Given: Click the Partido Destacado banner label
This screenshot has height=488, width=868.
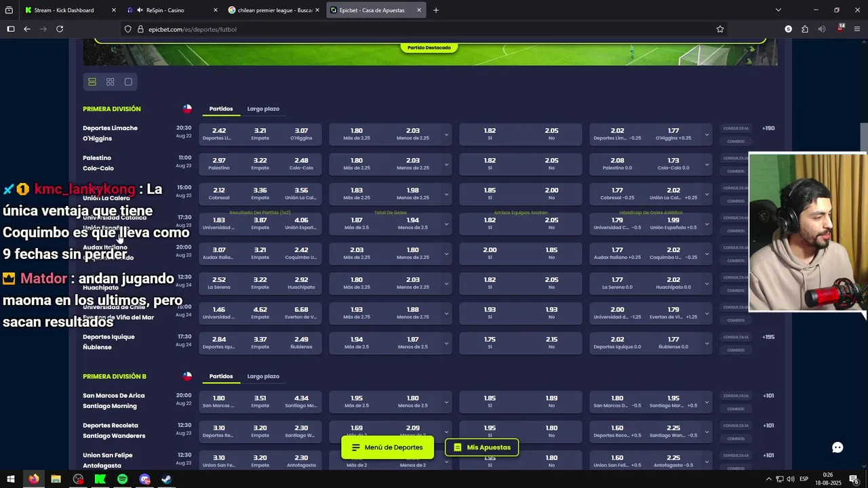Looking at the screenshot, I should pos(429,47).
